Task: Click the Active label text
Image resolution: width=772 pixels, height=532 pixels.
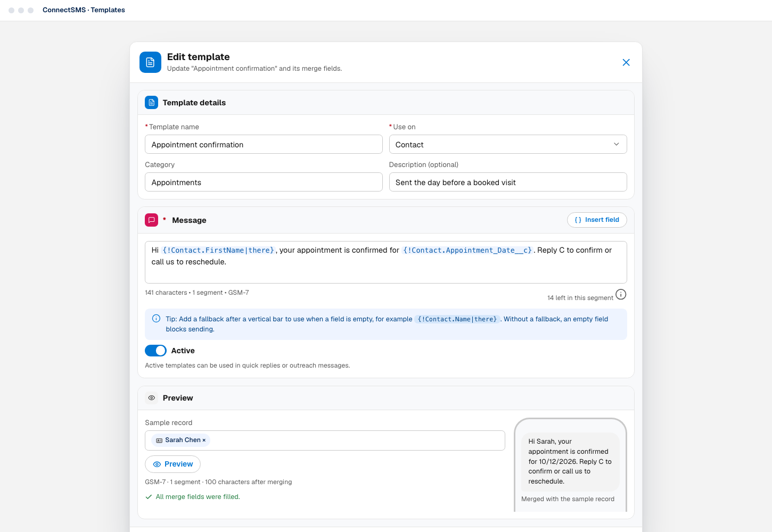Action: [183, 351]
